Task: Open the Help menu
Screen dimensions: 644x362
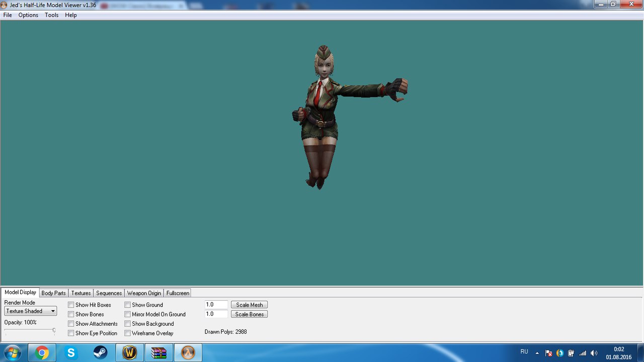Action: point(71,15)
